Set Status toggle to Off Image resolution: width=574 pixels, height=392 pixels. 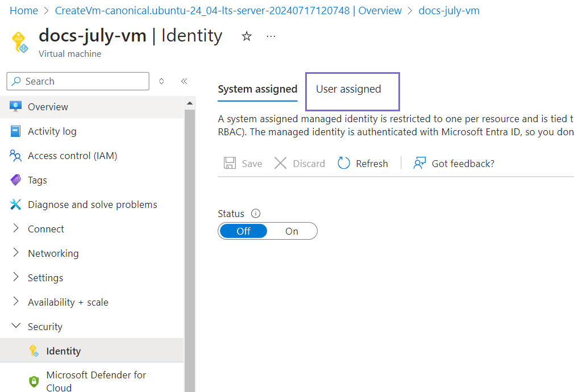pos(243,231)
